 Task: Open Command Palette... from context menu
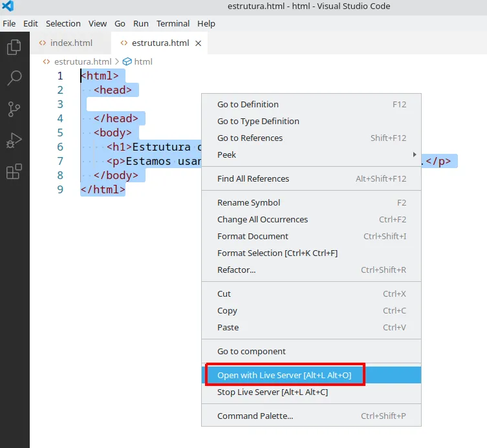(311, 416)
